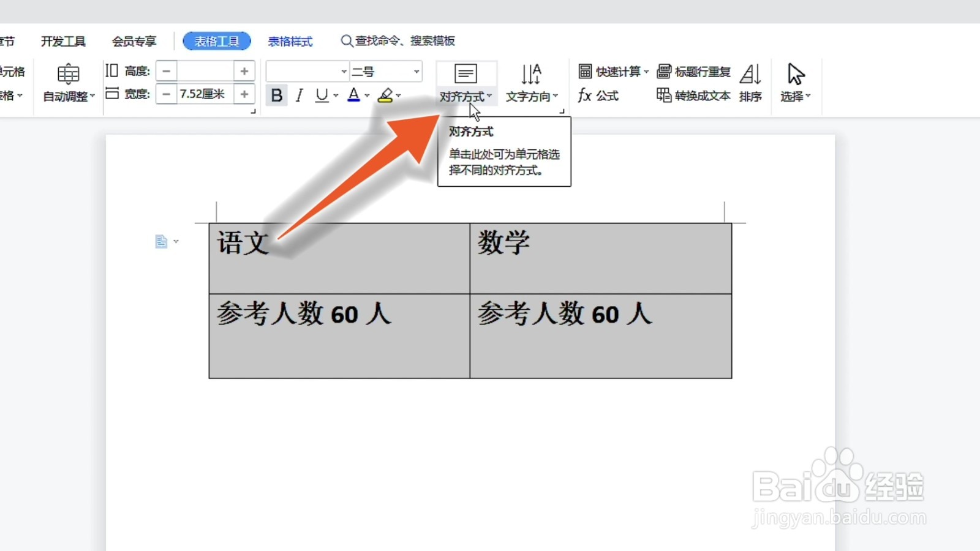Viewport: 980px width, 551px height.
Task: Switch to the 开发工具 tab
Action: tap(63, 41)
